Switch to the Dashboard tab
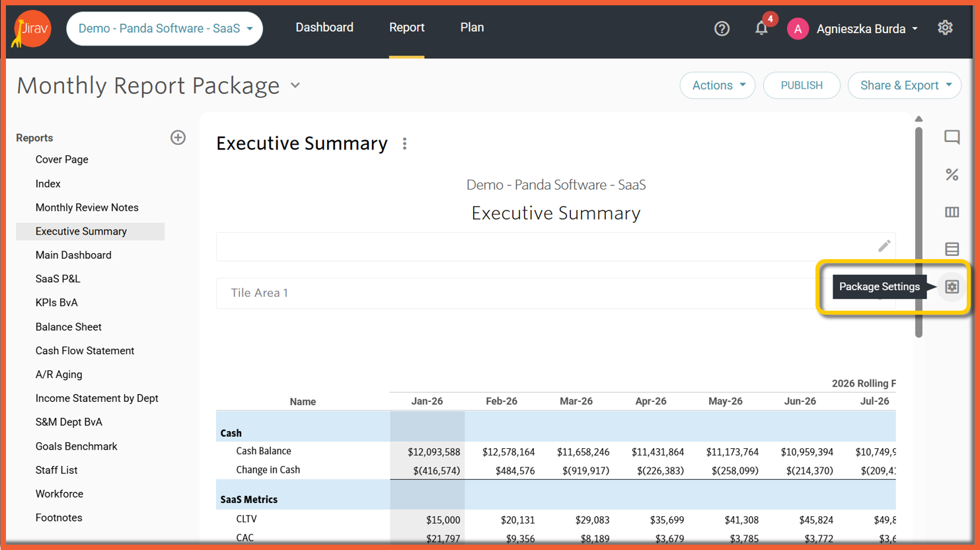The image size is (980, 550). 324,28
